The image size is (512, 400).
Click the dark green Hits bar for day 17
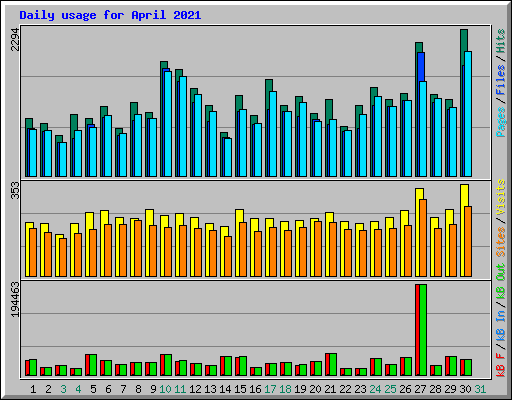click(x=269, y=85)
